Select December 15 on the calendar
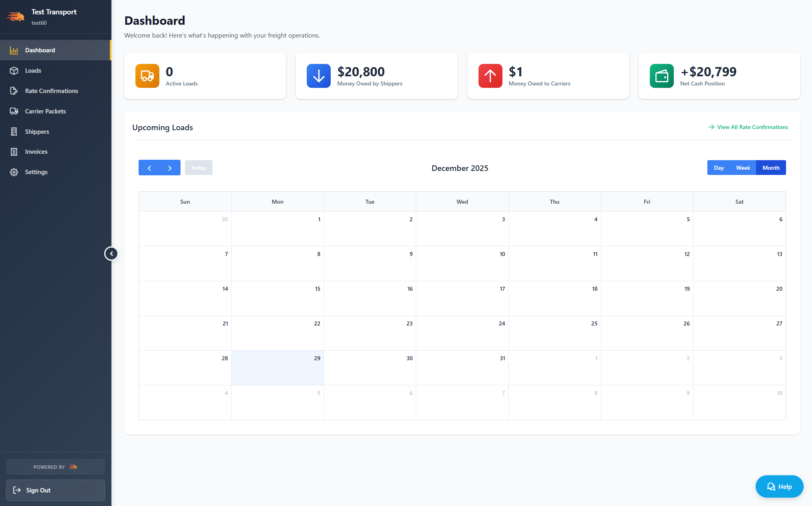 click(277, 298)
